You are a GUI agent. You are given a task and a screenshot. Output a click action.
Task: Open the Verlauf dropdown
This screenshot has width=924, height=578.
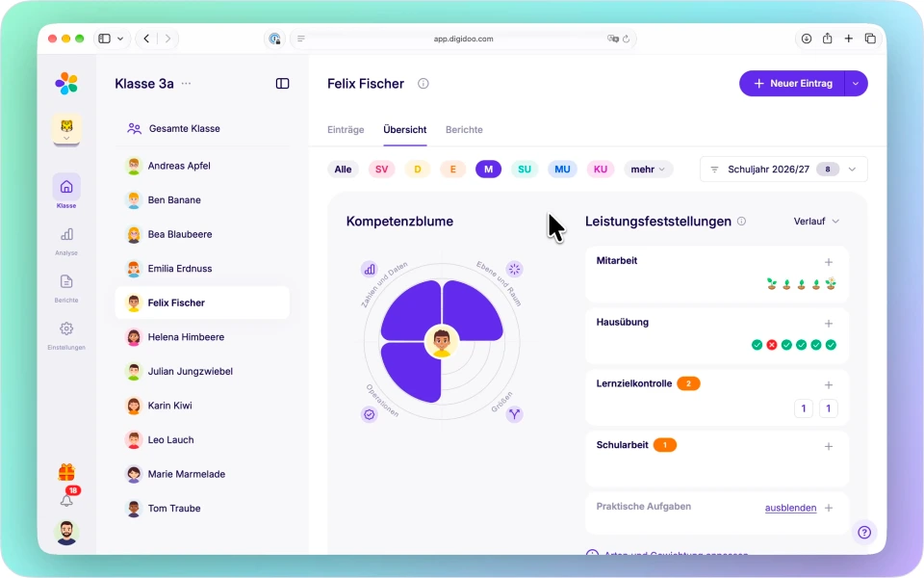[x=816, y=222]
